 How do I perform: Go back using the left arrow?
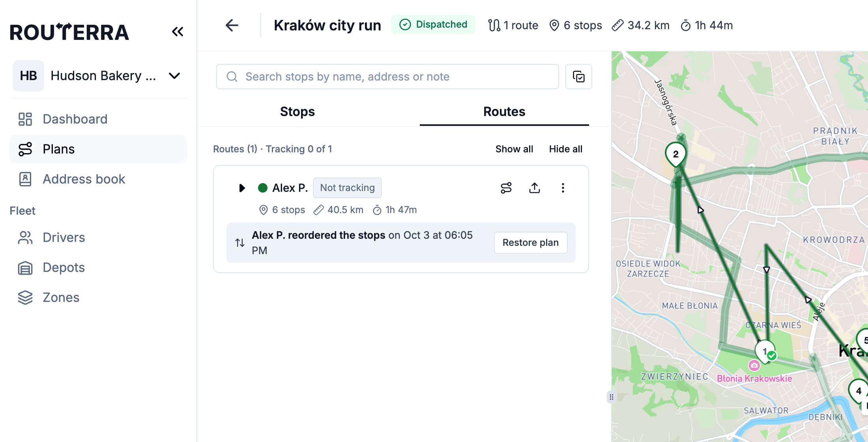[x=232, y=25]
